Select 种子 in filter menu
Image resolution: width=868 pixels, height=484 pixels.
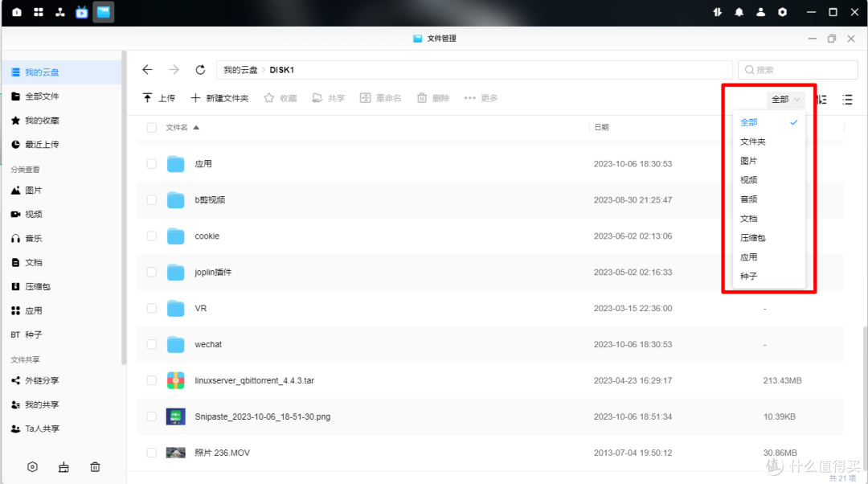(x=768, y=277)
